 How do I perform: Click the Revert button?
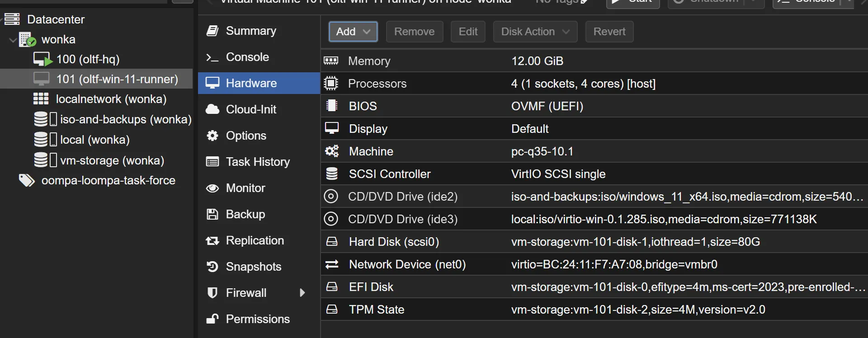pyautogui.click(x=609, y=32)
